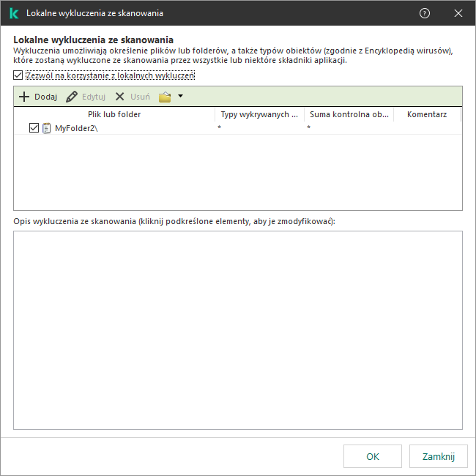Image resolution: width=476 pixels, height=476 pixels.
Task: Click the Usuń (delete) button
Action: pyautogui.click(x=133, y=97)
